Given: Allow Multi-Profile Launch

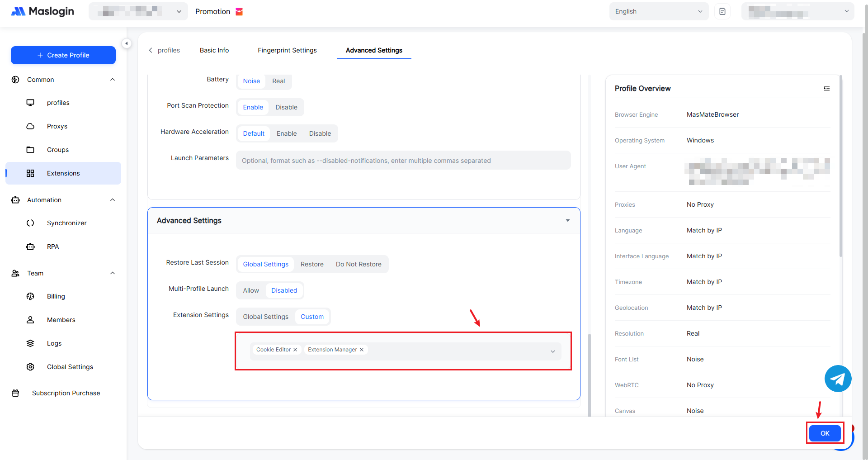Looking at the screenshot, I should pyautogui.click(x=251, y=290).
